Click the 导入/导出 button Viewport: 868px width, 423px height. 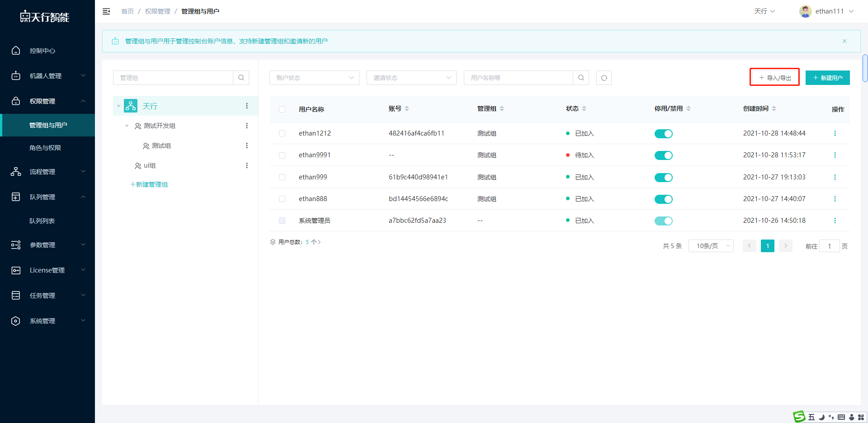tap(775, 78)
